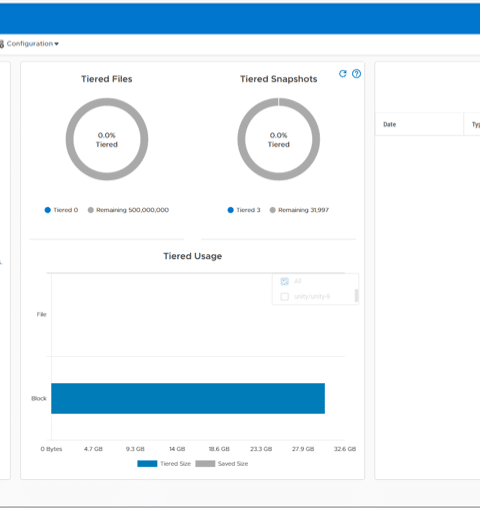Screen dimensions: 480x508
Task: Click the Remaining 500,000,000 legend item
Action: pyautogui.click(x=128, y=210)
